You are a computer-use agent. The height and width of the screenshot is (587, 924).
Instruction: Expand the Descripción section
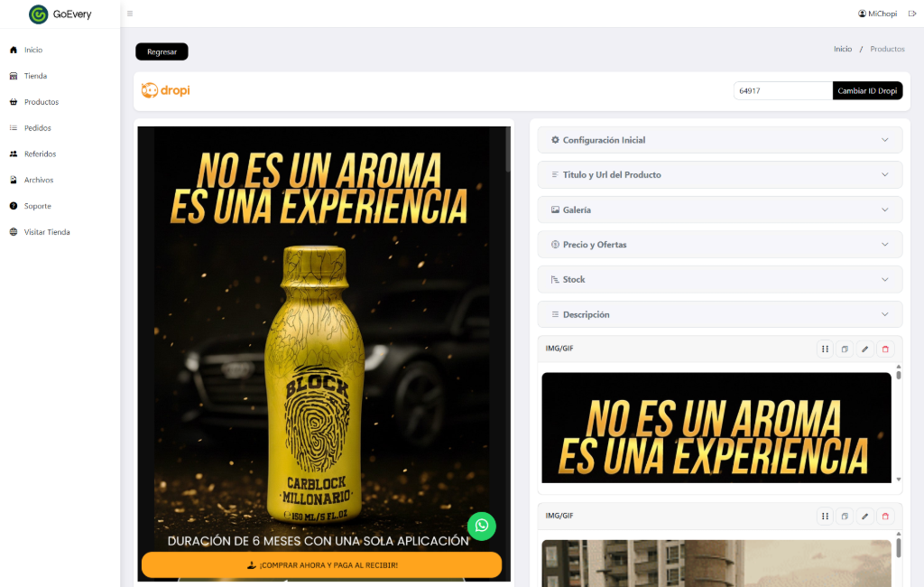click(x=719, y=314)
